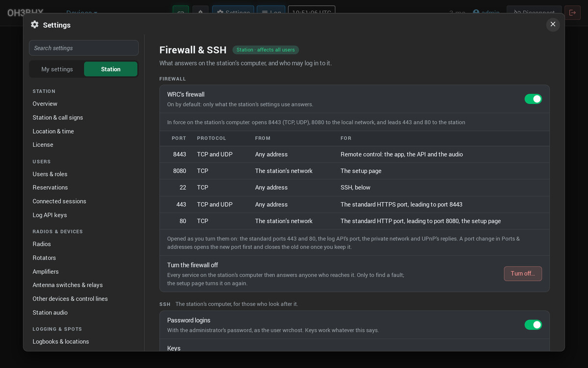Image resolution: width=588 pixels, height=368 pixels.
Task: Click the Keys row label
Action: [x=173, y=348]
